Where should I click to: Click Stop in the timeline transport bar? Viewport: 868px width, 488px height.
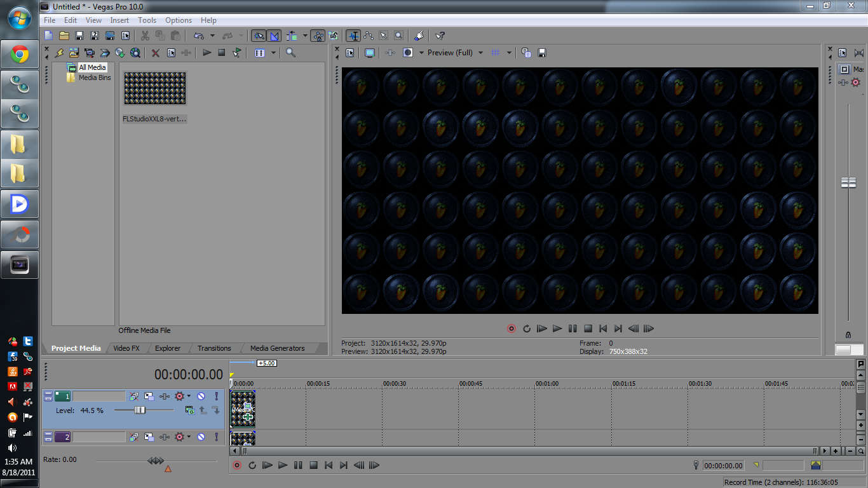tap(313, 465)
